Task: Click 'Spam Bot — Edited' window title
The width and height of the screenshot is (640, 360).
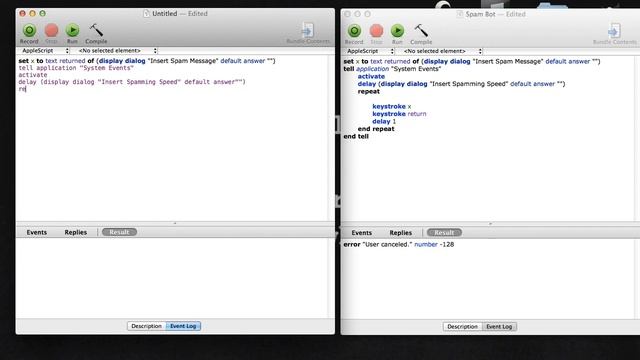Action: point(496,14)
